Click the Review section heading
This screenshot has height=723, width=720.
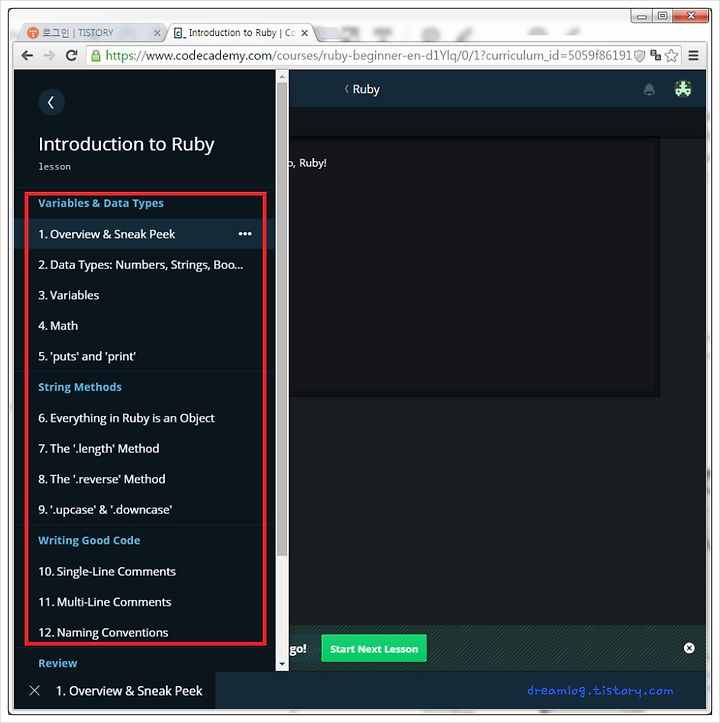coord(58,663)
